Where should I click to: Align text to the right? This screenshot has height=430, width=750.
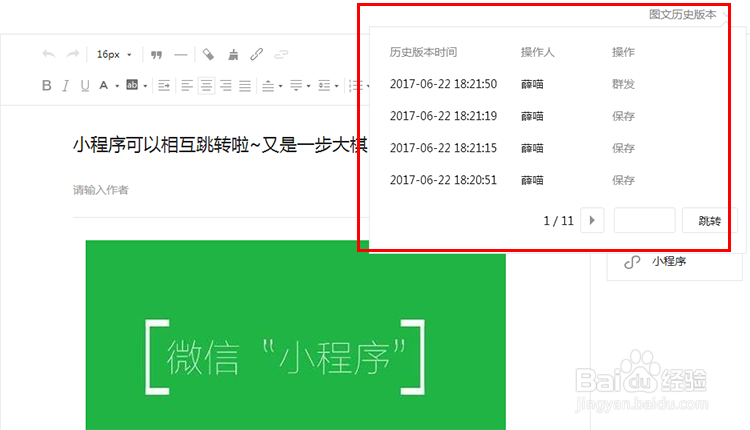[226, 86]
